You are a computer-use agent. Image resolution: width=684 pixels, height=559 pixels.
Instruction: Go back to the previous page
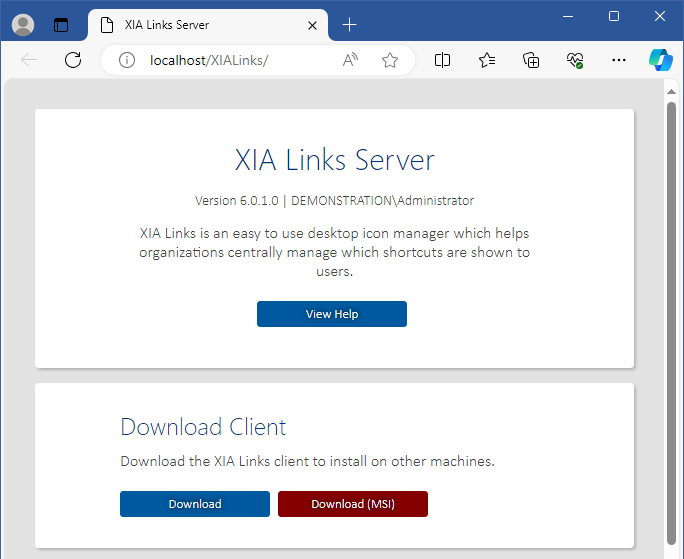pos(29,60)
